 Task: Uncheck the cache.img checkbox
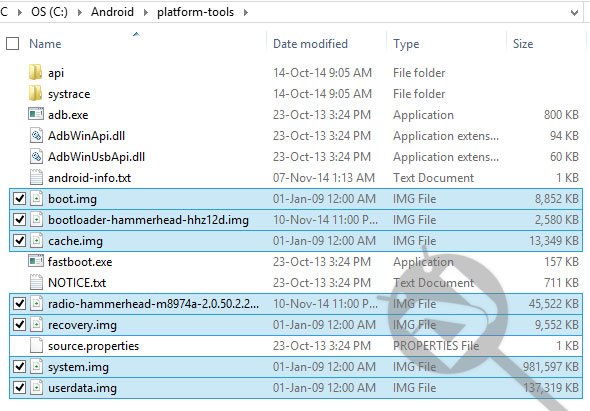pos(19,241)
